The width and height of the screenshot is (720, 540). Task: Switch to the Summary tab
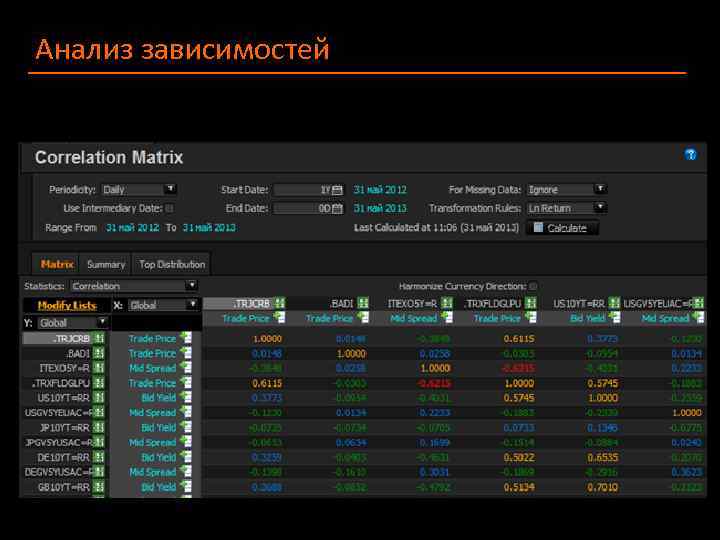[x=106, y=264]
